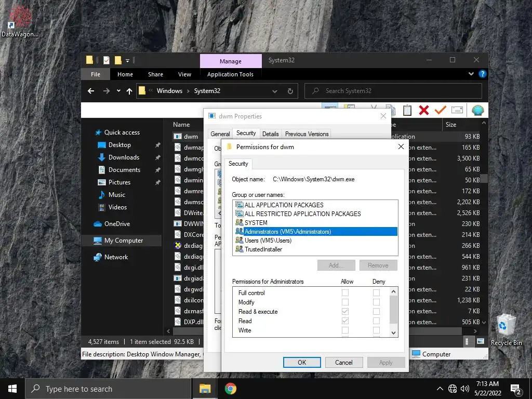Open volume control in system tray
This screenshot has width=532, height=399.
465,389
